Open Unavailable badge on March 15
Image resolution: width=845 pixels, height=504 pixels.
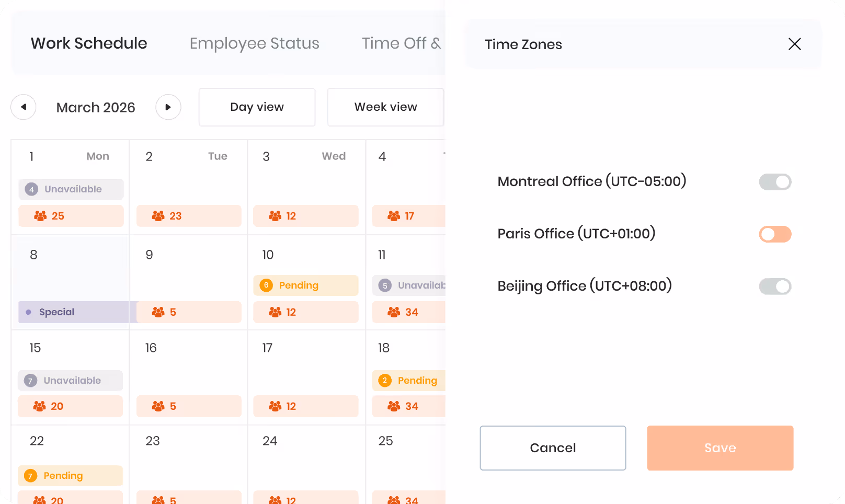[70, 381]
